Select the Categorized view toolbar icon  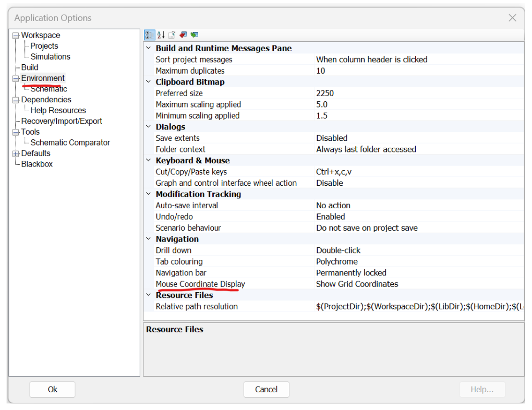[x=150, y=35]
